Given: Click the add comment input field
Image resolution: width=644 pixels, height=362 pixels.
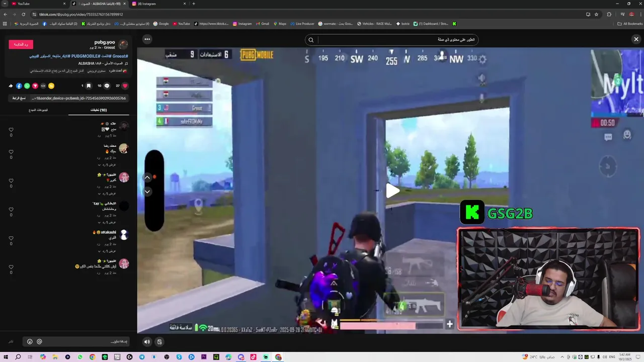Looking at the screenshot, I should (75, 341).
